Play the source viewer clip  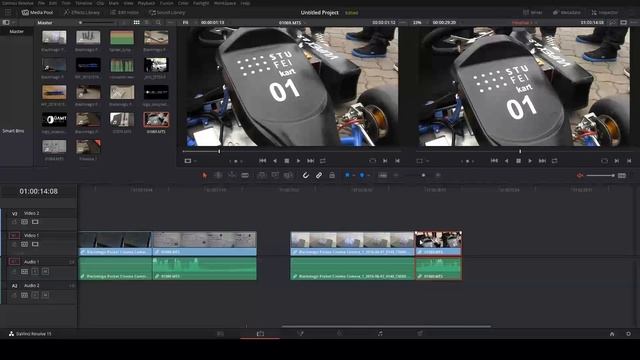coord(298,161)
